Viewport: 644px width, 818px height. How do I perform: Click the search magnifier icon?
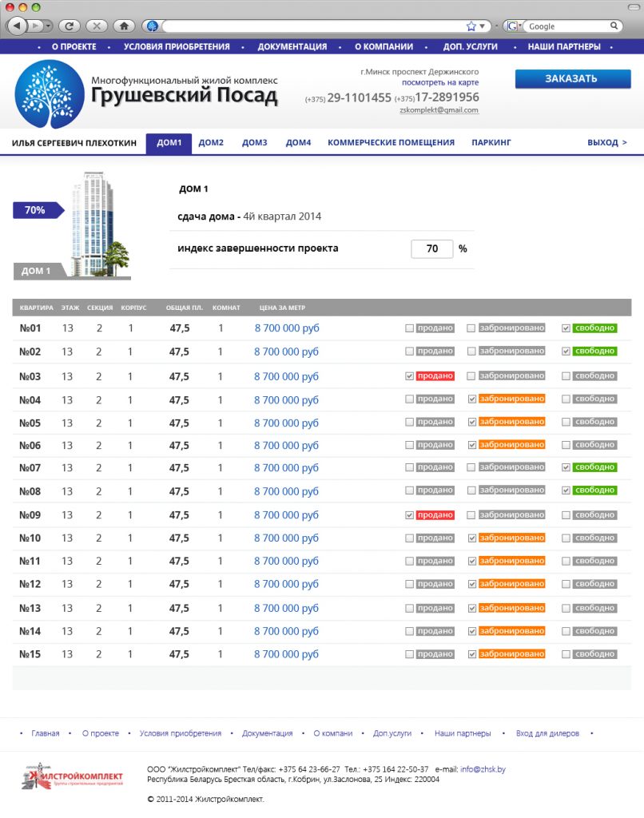coord(614,26)
